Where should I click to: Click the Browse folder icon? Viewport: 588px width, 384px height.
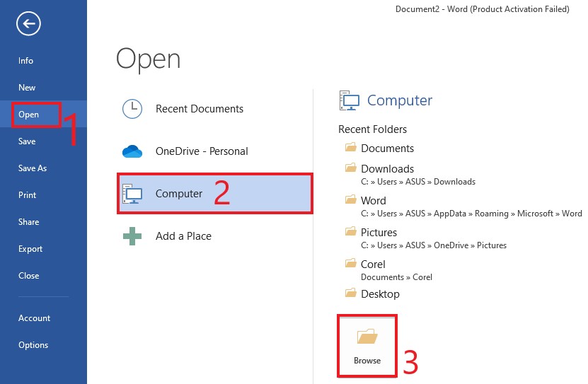(367, 337)
